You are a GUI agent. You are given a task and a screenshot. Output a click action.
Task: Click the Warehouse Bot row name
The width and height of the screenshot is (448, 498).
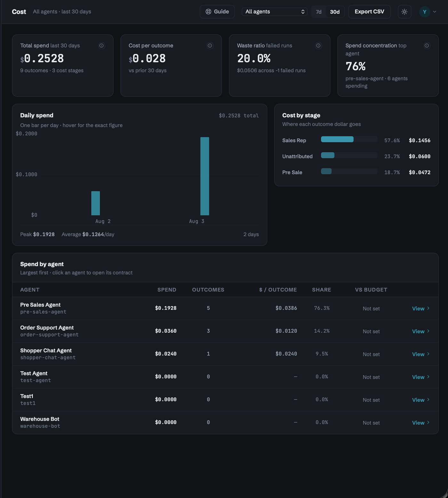[40, 419]
